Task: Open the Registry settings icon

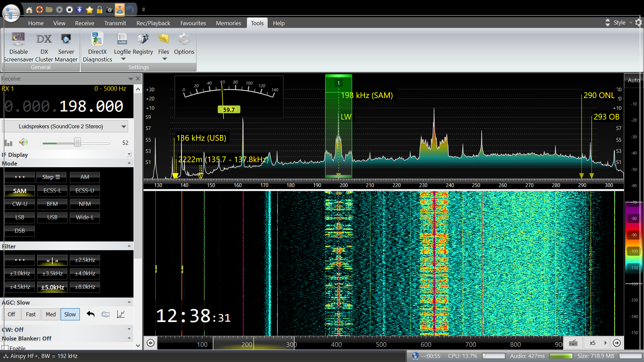Action: point(143,39)
